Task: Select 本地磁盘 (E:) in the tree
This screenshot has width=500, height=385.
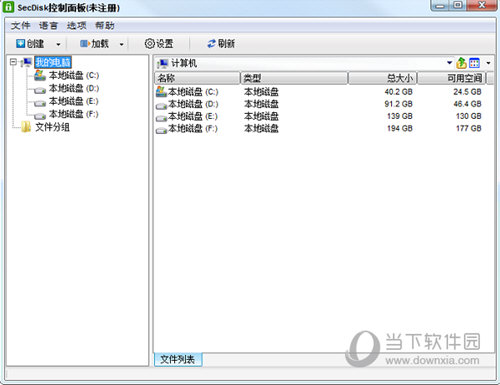Action: click(x=74, y=101)
